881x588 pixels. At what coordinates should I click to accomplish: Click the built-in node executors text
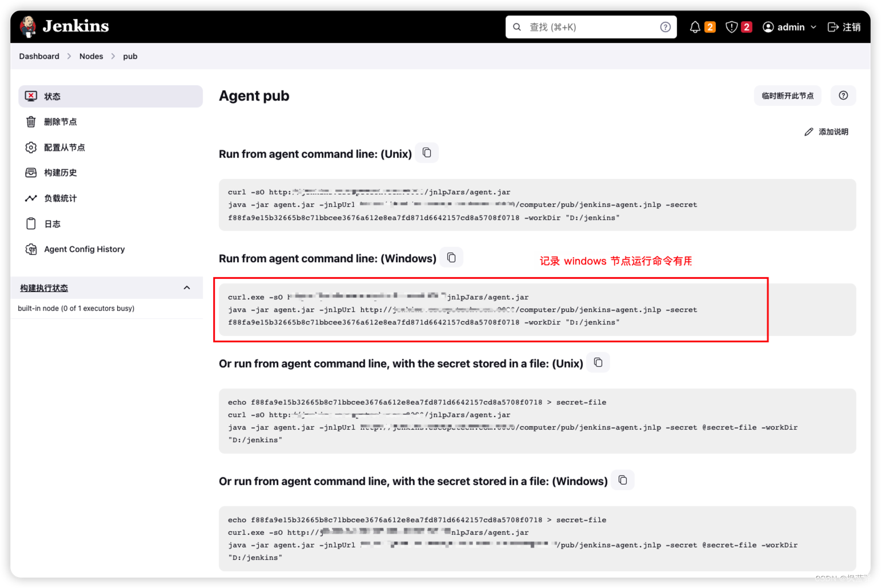[x=76, y=309]
